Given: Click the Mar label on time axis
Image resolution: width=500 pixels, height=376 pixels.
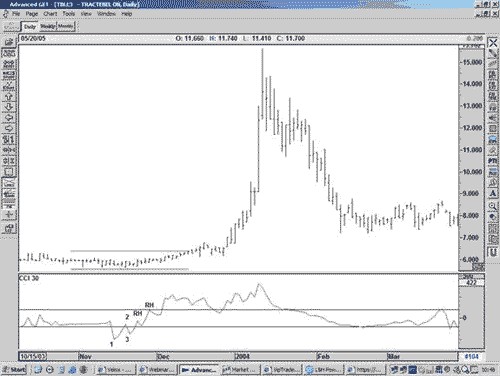Looking at the screenshot, I should click(394, 356).
